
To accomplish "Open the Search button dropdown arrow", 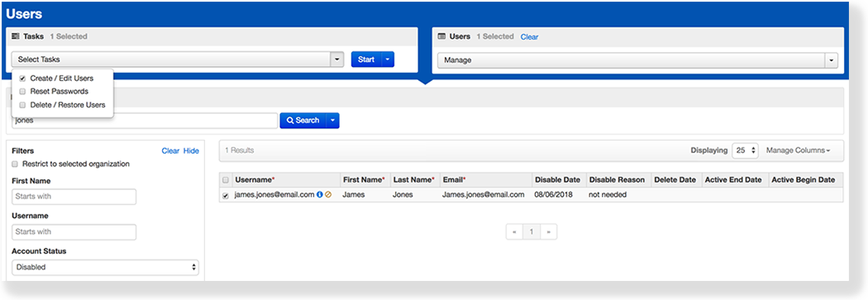I will click(332, 120).
